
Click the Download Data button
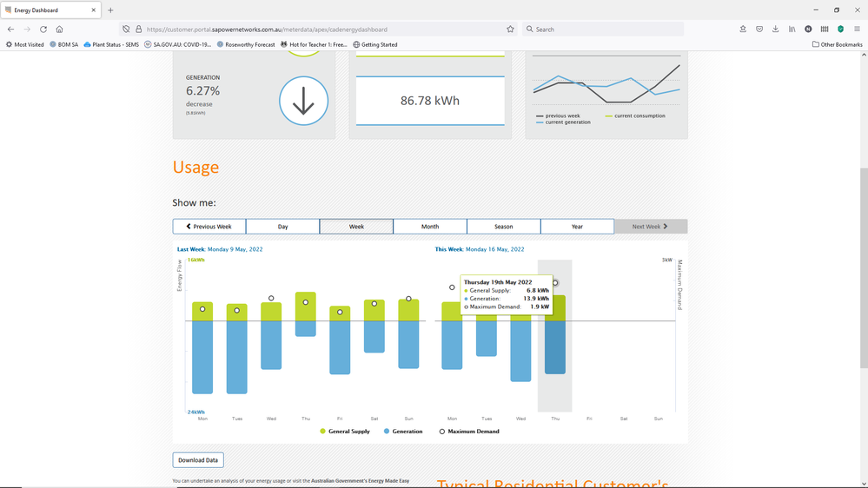point(198,460)
